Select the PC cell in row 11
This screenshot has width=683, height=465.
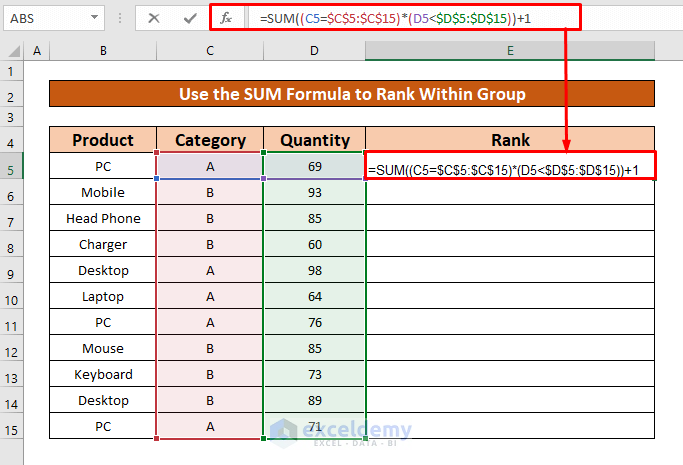click(x=103, y=322)
